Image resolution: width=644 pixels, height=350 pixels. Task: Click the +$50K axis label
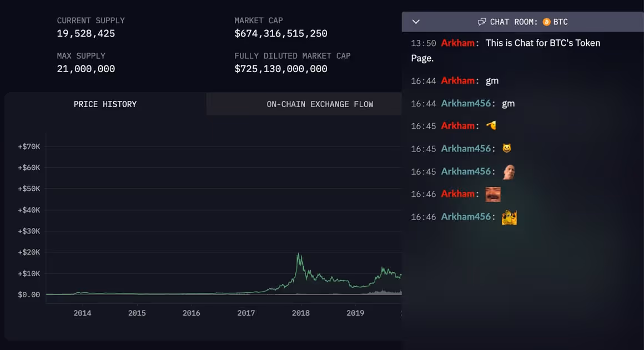pos(29,189)
